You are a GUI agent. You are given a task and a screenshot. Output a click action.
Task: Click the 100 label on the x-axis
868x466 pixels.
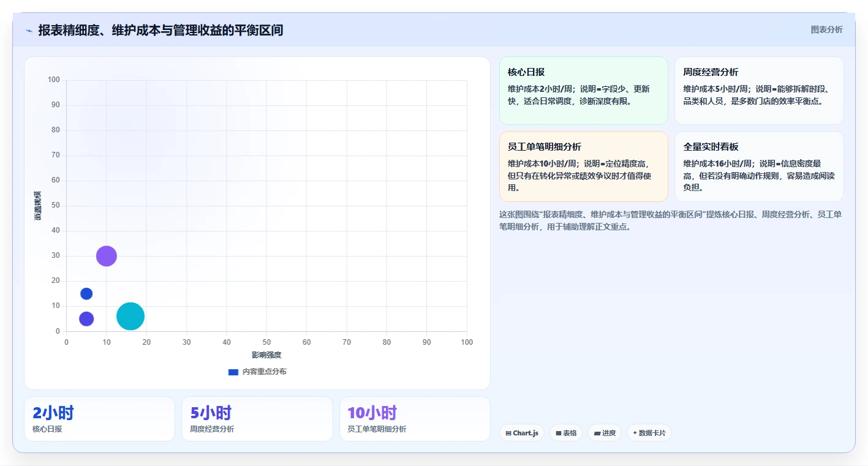pyautogui.click(x=467, y=342)
